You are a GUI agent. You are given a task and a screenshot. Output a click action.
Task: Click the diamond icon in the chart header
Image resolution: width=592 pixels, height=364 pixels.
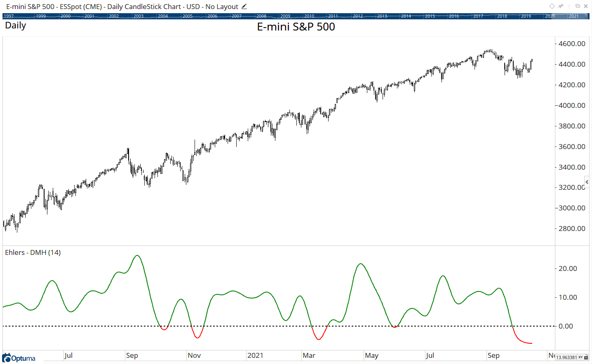click(x=552, y=6)
